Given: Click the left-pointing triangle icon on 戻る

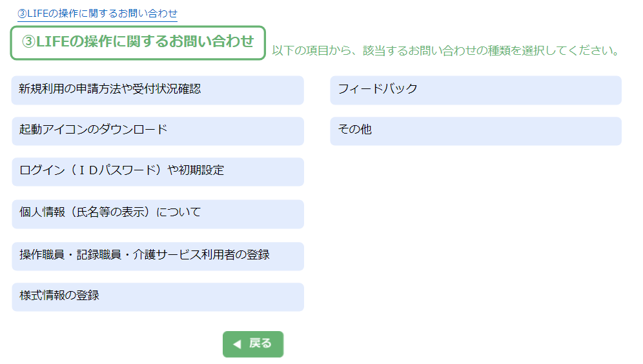Looking at the screenshot, I should point(237,344).
